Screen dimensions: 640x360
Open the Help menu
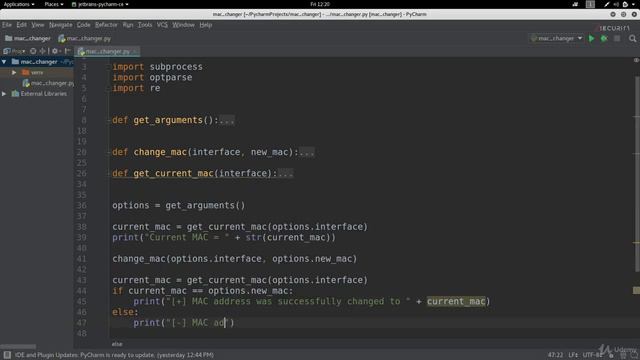206,25
